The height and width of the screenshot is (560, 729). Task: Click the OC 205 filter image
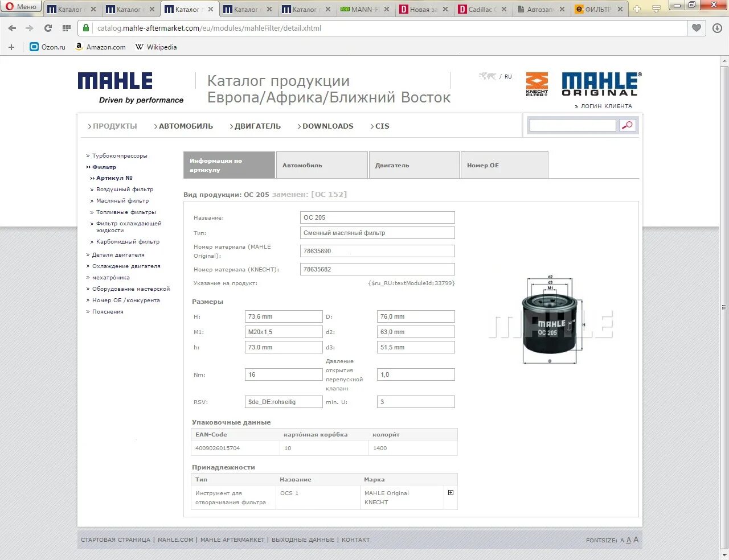point(550,320)
